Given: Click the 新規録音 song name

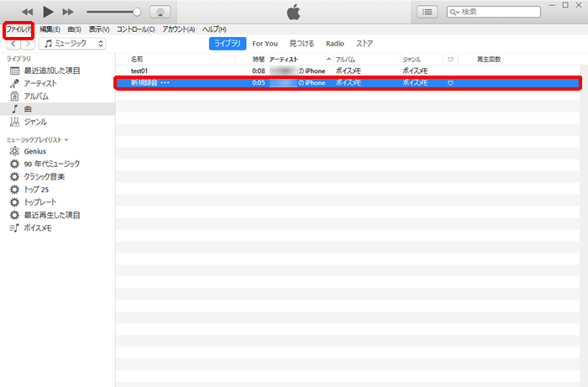Looking at the screenshot, I should (x=144, y=83).
